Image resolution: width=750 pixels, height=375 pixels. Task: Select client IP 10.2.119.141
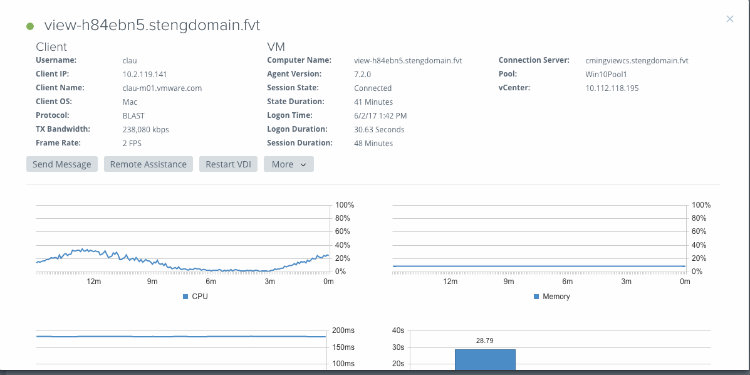click(145, 74)
